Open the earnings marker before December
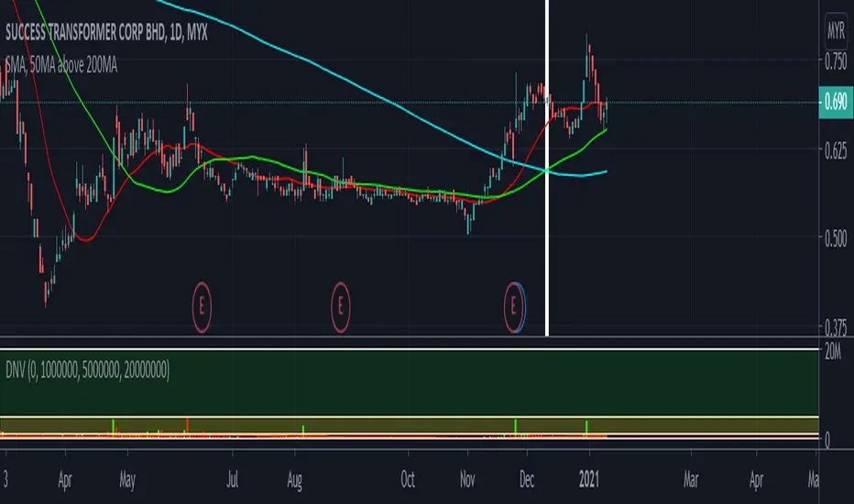The image size is (854, 504). tap(514, 307)
